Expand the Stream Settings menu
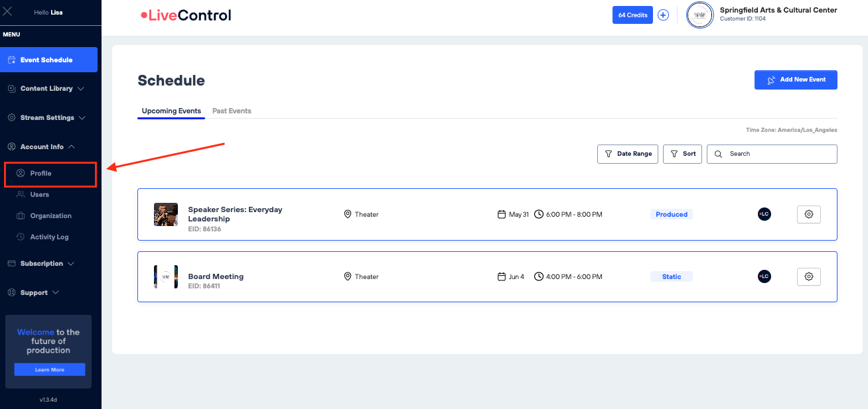The width and height of the screenshot is (868, 409). coord(46,118)
